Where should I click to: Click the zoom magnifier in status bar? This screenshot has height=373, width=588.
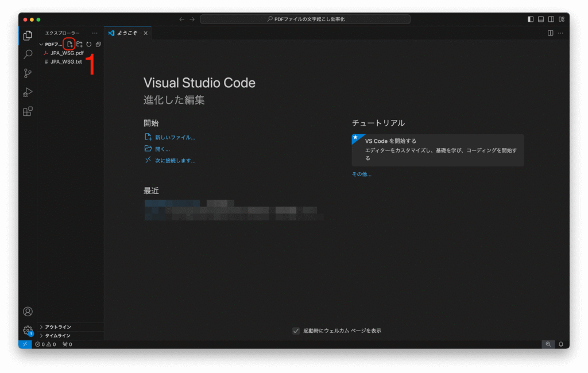(548, 344)
